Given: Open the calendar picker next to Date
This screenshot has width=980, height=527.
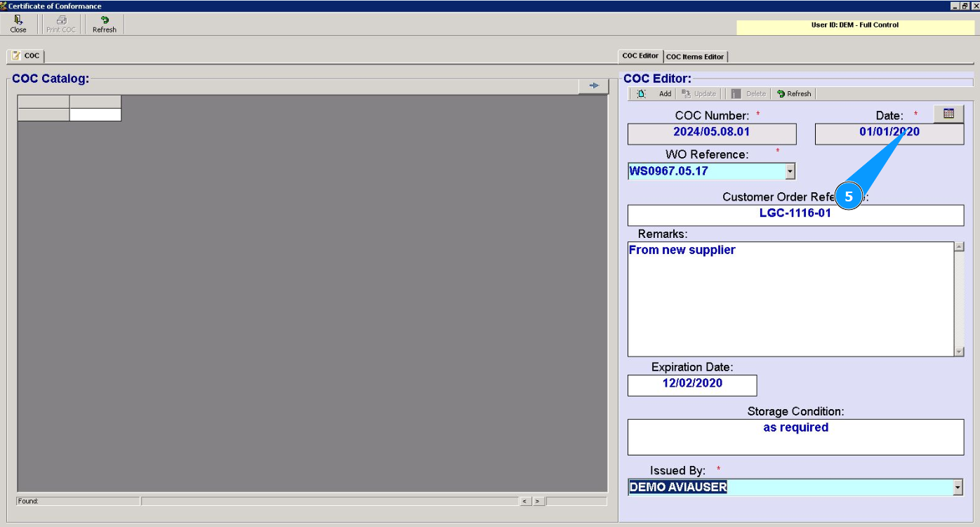Looking at the screenshot, I should tap(948, 114).
